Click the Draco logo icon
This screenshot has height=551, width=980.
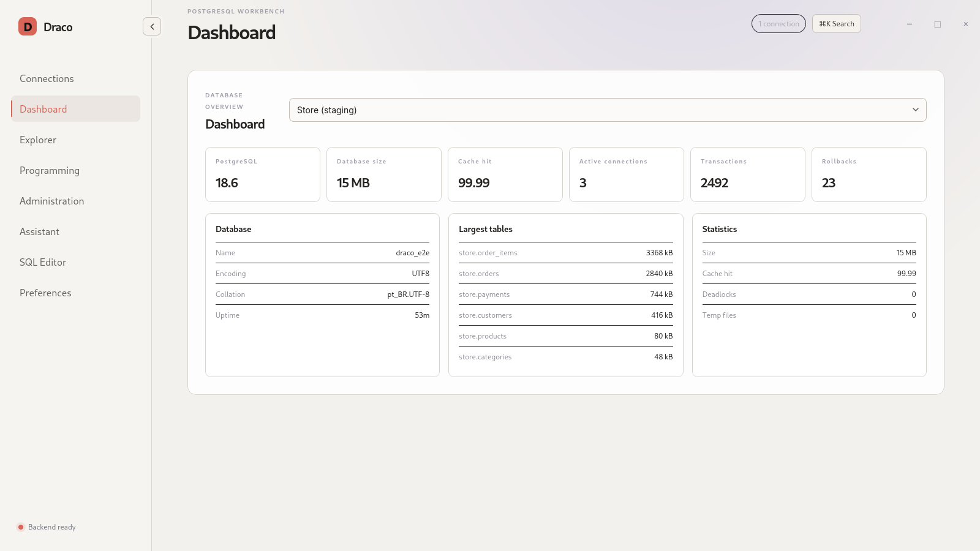[28, 26]
